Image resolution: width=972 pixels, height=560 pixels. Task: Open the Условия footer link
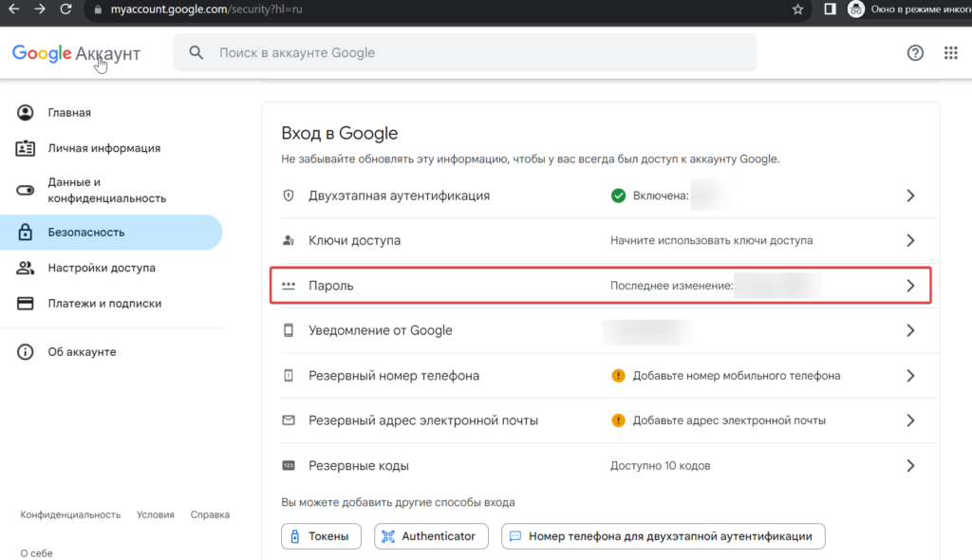pyautogui.click(x=156, y=514)
